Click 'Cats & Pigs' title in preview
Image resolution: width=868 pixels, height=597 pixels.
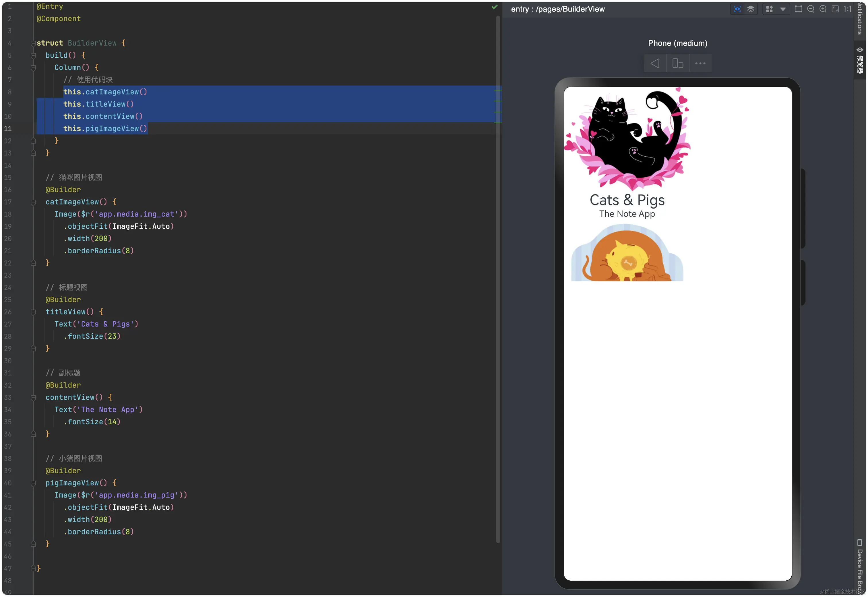coord(627,200)
